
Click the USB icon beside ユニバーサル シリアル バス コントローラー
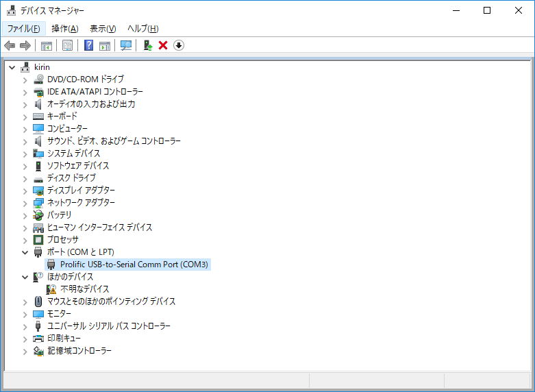38,326
